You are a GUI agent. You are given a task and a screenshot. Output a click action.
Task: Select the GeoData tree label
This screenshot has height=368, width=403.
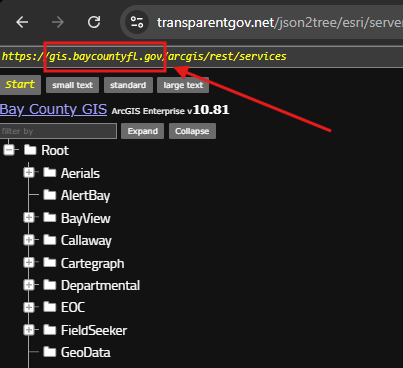pos(86,353)
